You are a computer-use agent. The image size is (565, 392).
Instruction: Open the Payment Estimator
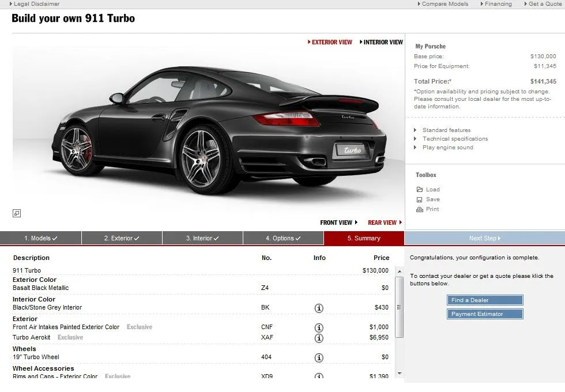coord(485,314)
